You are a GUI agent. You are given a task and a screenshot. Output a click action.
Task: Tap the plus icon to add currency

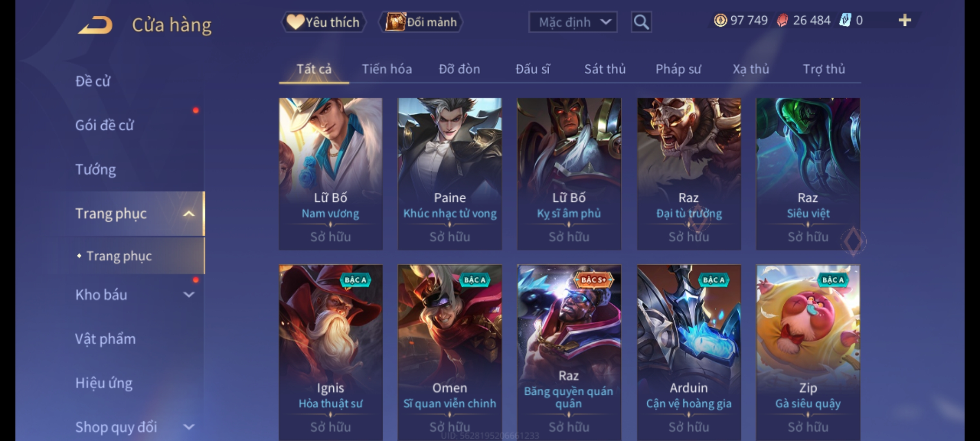(x=905, y=20)
